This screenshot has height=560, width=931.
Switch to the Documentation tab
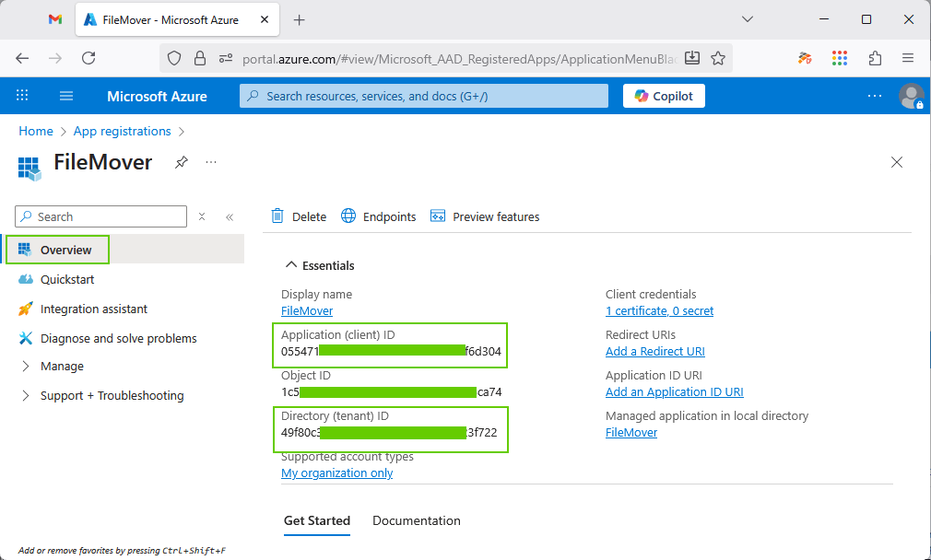(416, 520)
